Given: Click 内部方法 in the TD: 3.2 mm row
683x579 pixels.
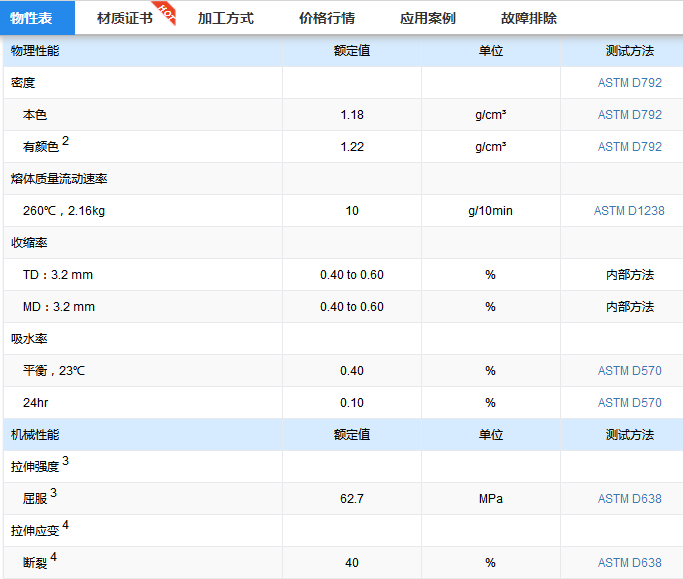Looking at the screenshot, I should click(x=629, y=275).
